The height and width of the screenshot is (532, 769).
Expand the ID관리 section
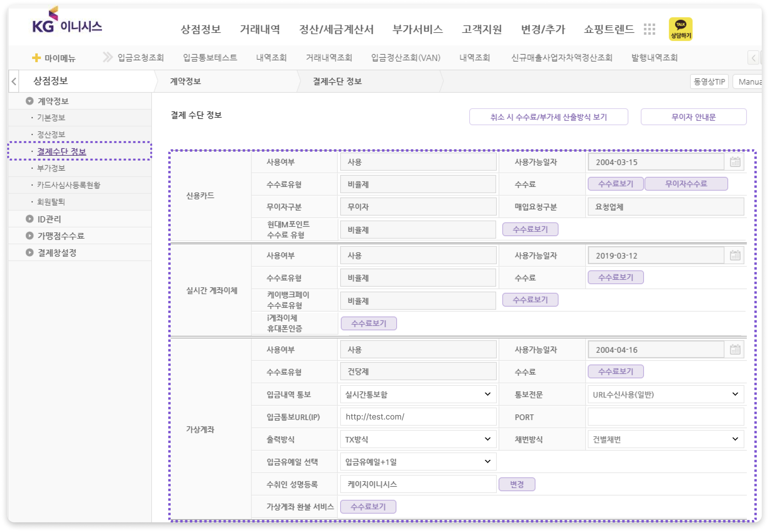(30, 219)
